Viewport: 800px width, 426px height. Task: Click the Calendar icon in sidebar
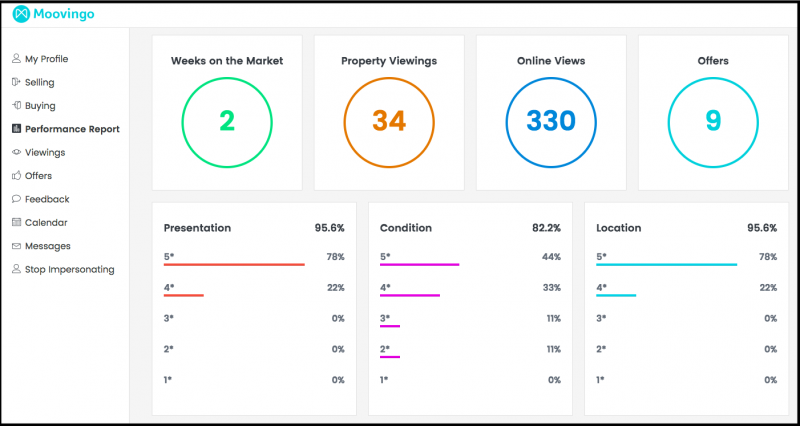(16, 222)
